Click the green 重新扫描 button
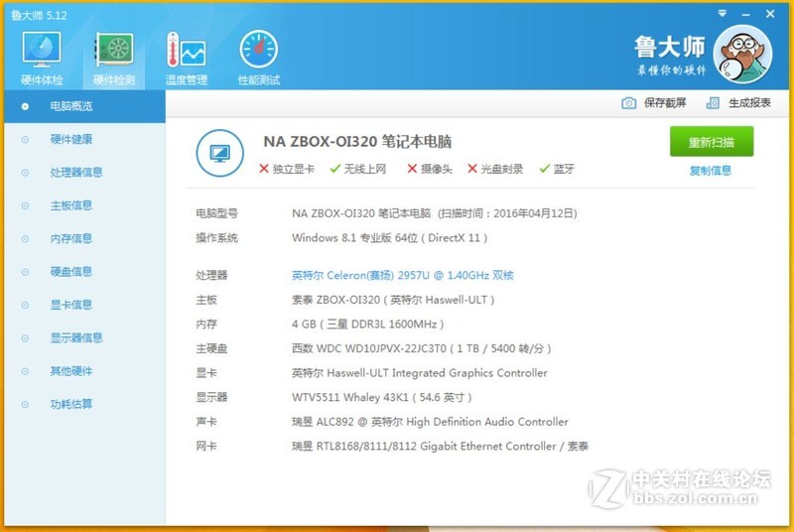The width and height of the screenshot is (794, 532). pos(712,142)
